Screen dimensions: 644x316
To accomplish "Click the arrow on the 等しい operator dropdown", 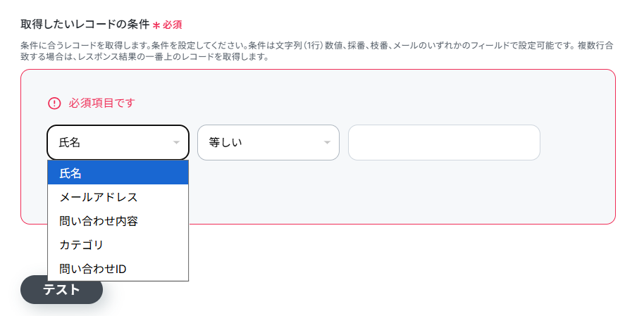I will (x=327, y=143).
